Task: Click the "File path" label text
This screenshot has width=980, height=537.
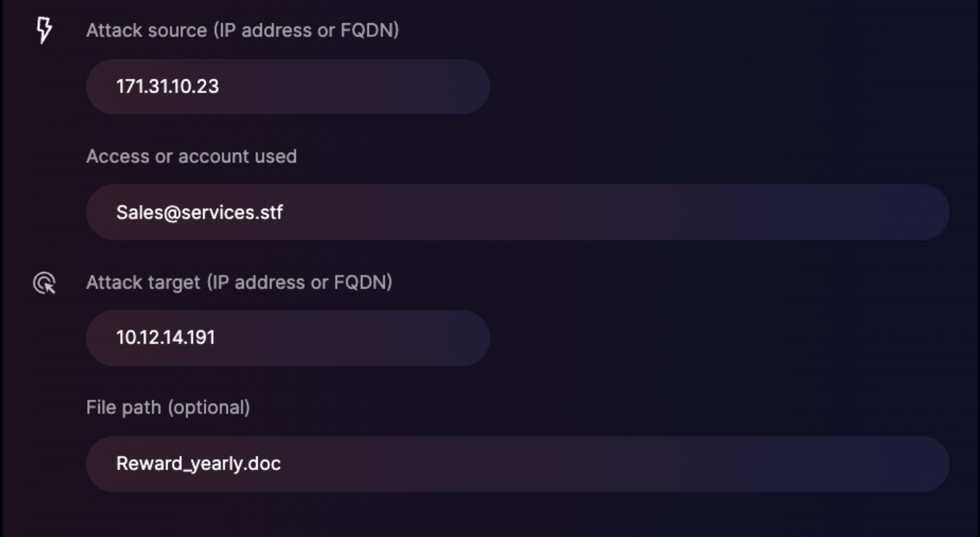Action: 124,407
